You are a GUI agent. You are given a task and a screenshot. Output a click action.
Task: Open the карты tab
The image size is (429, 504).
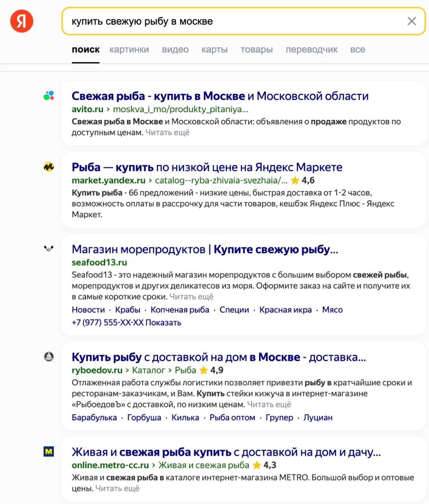214,50
